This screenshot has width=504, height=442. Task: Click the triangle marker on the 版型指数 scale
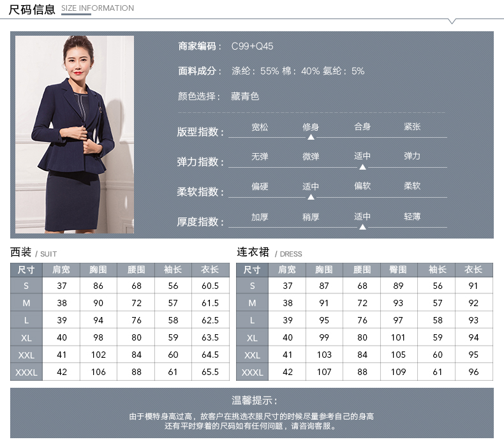click(x=311, y=136)
